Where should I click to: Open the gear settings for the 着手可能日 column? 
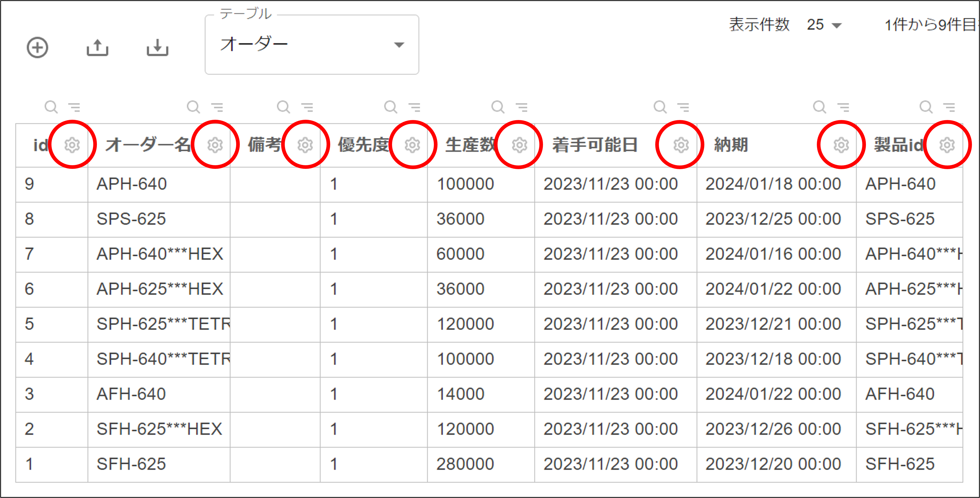[681, 145]
